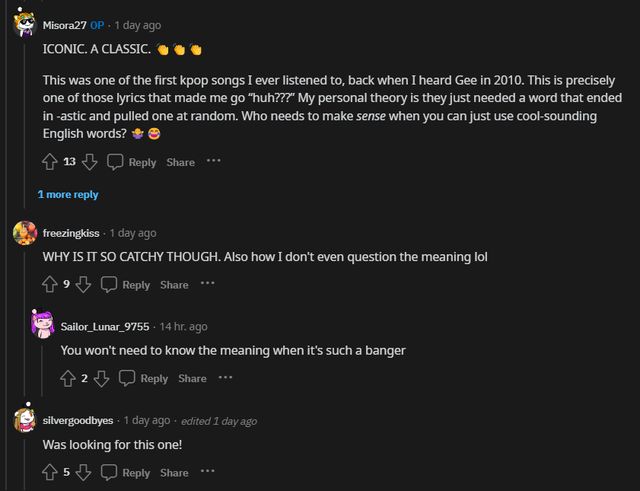640x491 pixels.
Task: Share silvergoodbyes's comment
Action: pyautogui.click(x=174, y=473)
